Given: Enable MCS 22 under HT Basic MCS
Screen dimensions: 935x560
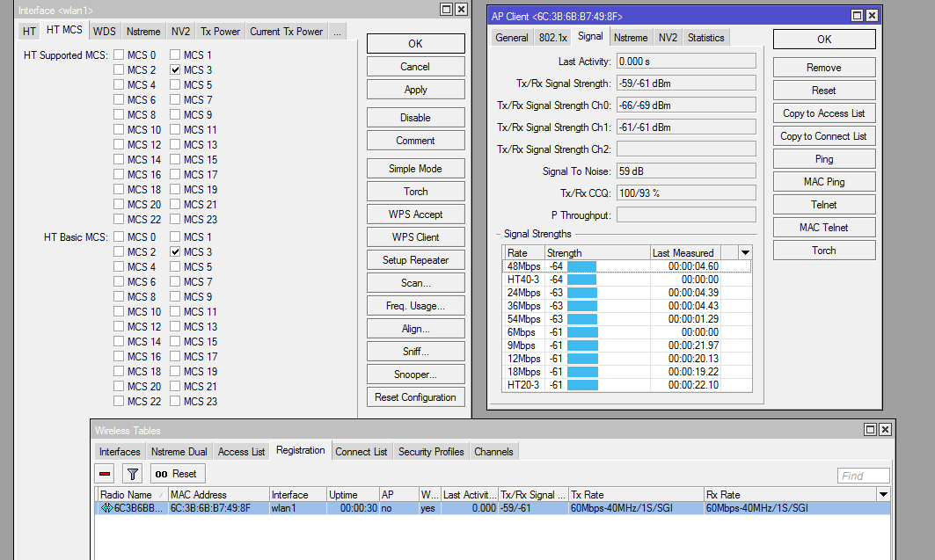Looking at the screenshot, I should pos(119,402).
